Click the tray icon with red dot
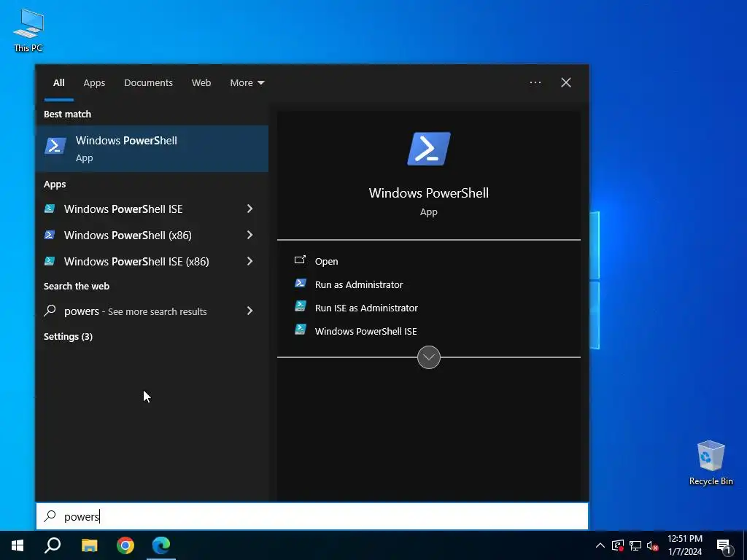 pyautogui.click(x=618, y=545)
